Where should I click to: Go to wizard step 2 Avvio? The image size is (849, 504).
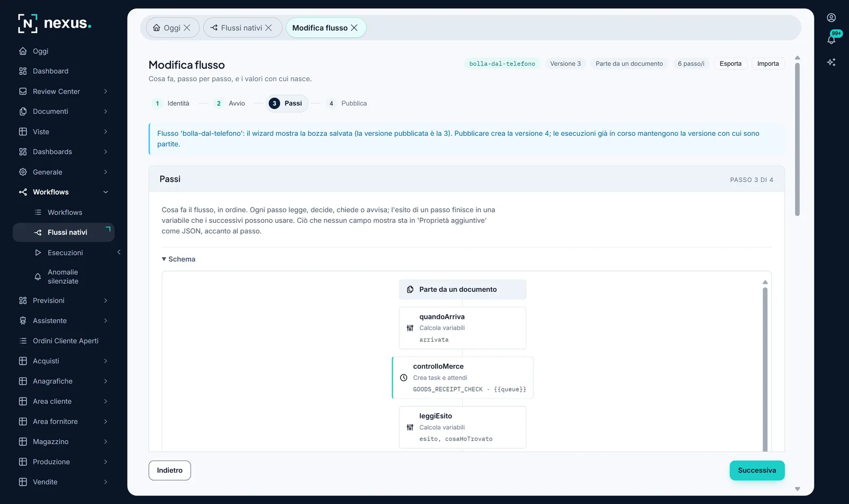click(229, 103)
